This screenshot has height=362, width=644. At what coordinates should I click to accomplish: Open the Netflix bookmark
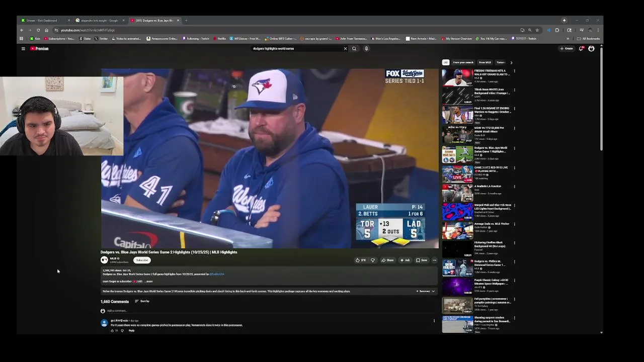(x=219, y=39)
